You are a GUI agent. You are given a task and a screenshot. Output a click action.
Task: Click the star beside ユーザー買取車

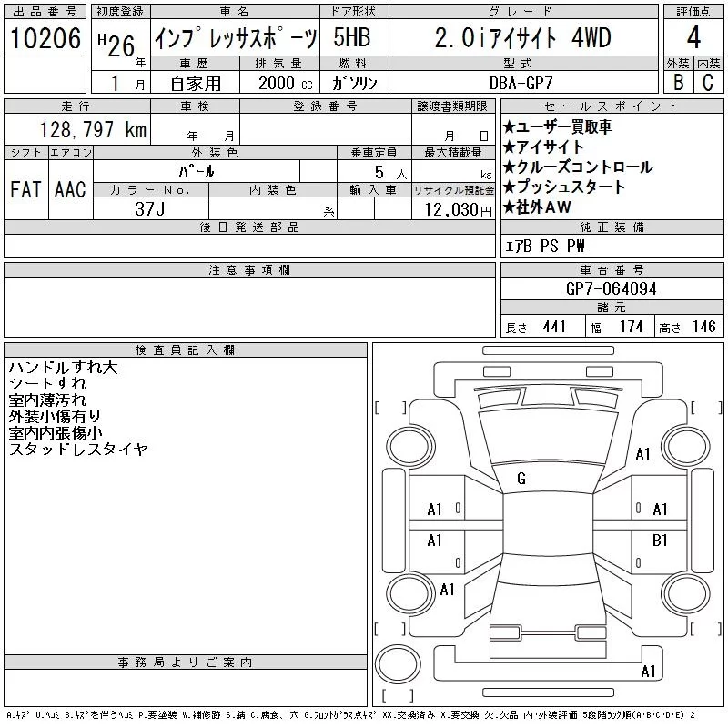pyautogui.click(x=510, y=127)
